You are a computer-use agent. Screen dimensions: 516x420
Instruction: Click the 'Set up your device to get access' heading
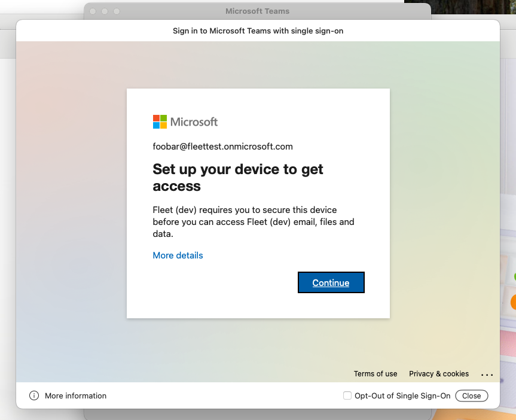point(238,178)
